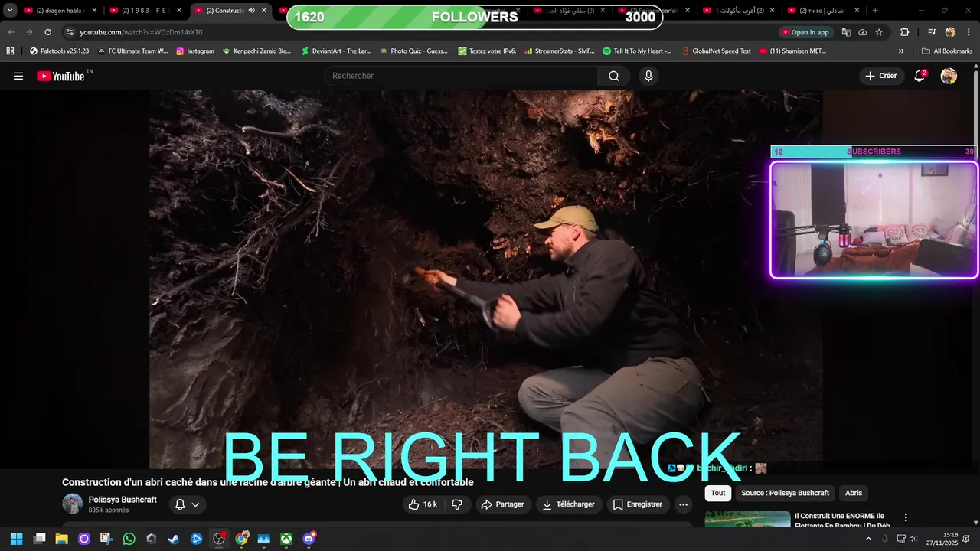
Task: Open Polissya Bushcraft channel link
Action: [x=122, y=500]
